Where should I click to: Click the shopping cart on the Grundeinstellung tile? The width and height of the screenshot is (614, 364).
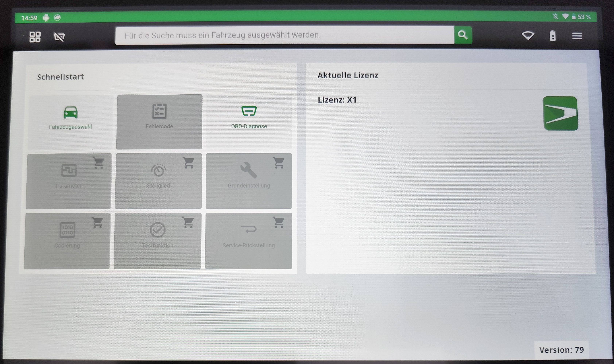[x=279, y=163]
